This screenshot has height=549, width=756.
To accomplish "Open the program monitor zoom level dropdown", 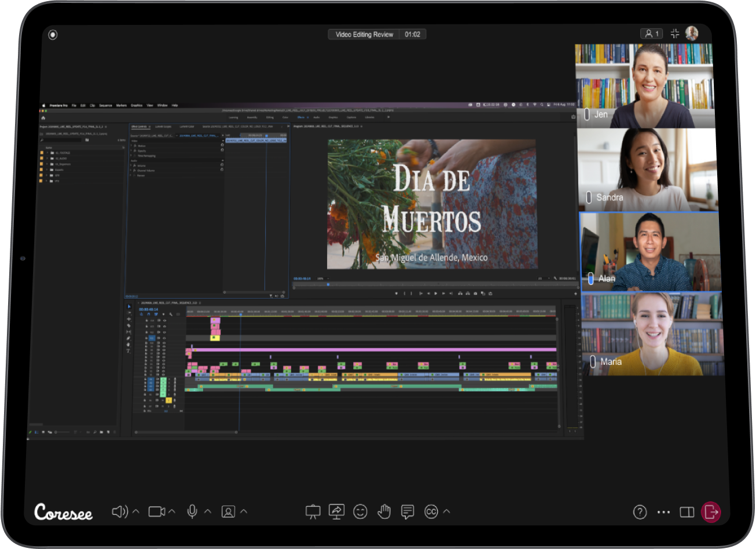I will coord(323,279).
